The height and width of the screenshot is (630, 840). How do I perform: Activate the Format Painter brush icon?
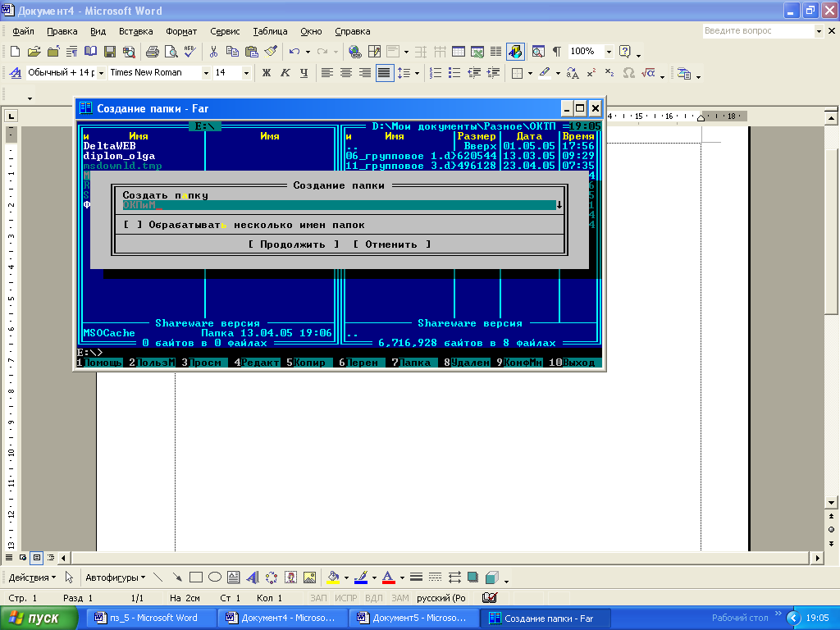pyautogui.click(x=271, y=52)
